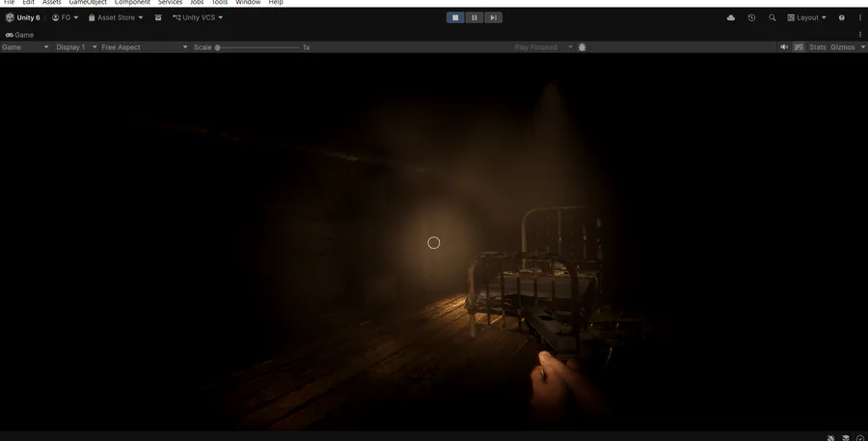868x441 pixels.
Task: Open the Package Manager box icon
Action: coord(158,17)
